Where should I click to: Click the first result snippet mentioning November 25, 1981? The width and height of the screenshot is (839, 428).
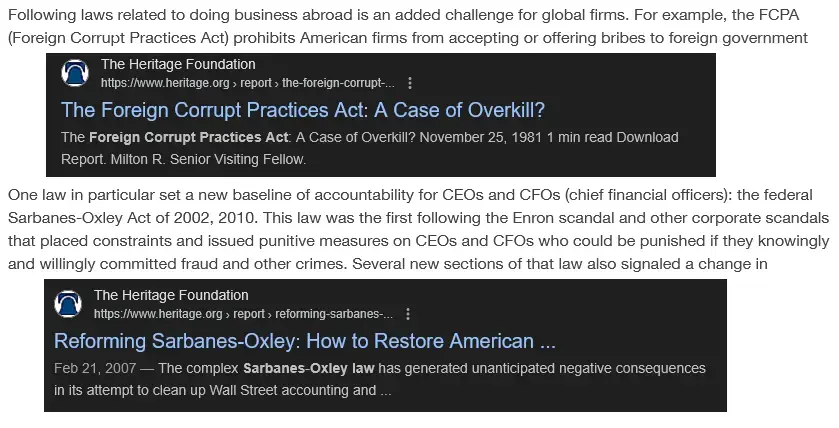point(370,148)
